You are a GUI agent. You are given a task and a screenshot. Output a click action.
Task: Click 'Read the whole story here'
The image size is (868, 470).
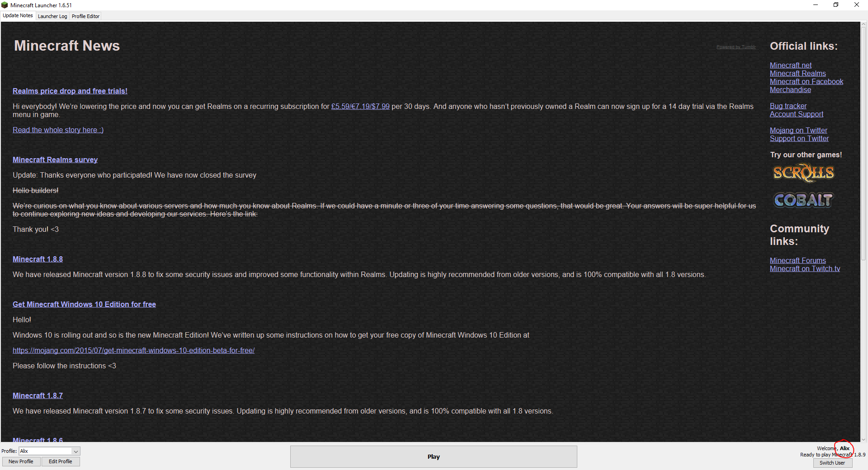(x=58, y=130)
